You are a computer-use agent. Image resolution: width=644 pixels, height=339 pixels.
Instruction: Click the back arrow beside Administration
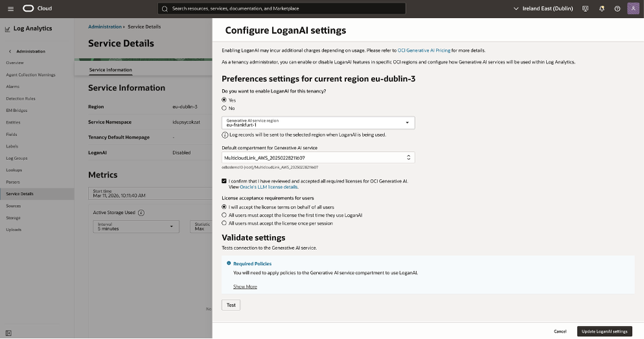coord(10,52)
